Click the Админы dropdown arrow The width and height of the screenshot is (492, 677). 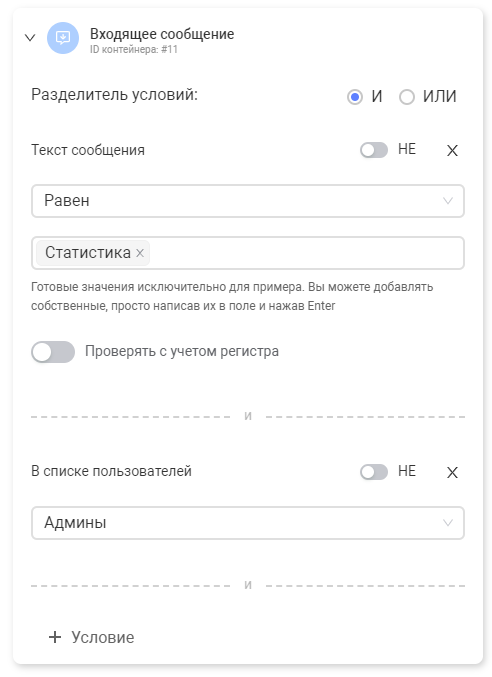click(448, 523)
